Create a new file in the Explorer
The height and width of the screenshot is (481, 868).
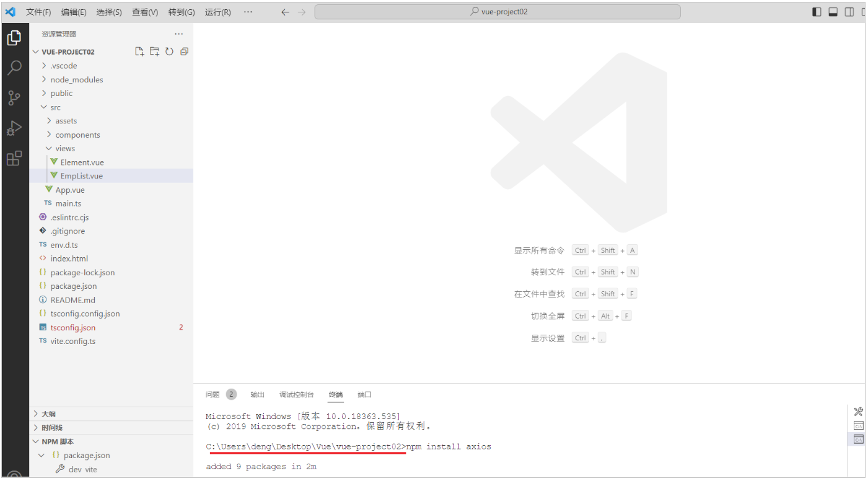[x=139, y=51]
